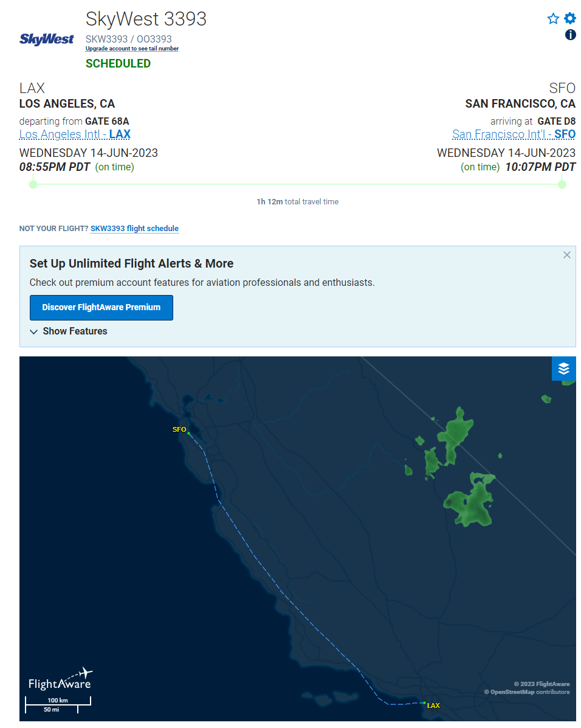This screenshot has width=581, height=728.
Task: Click the departure point on progress bar
Action: click(x=33, y=184)
